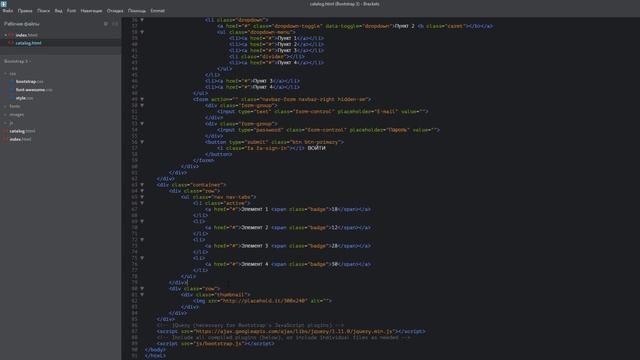Fold second form-group div on line 53

click(142, 124)
